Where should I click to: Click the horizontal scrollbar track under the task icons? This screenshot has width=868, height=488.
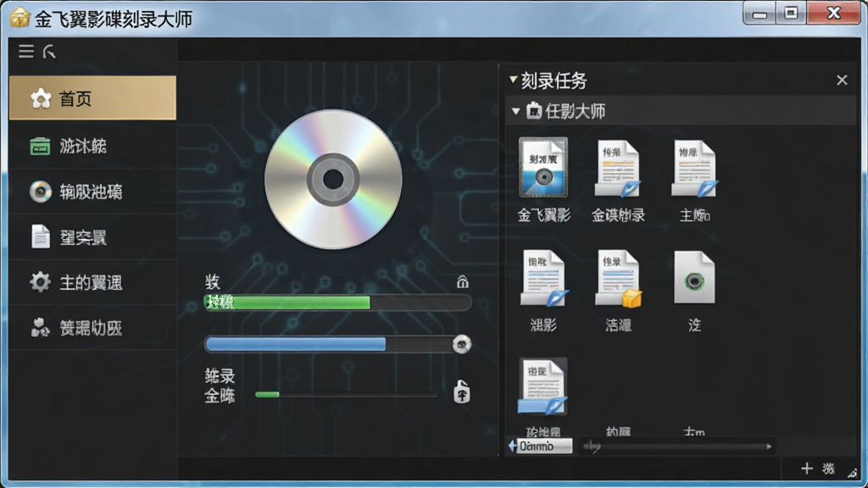tap(676, 446)
